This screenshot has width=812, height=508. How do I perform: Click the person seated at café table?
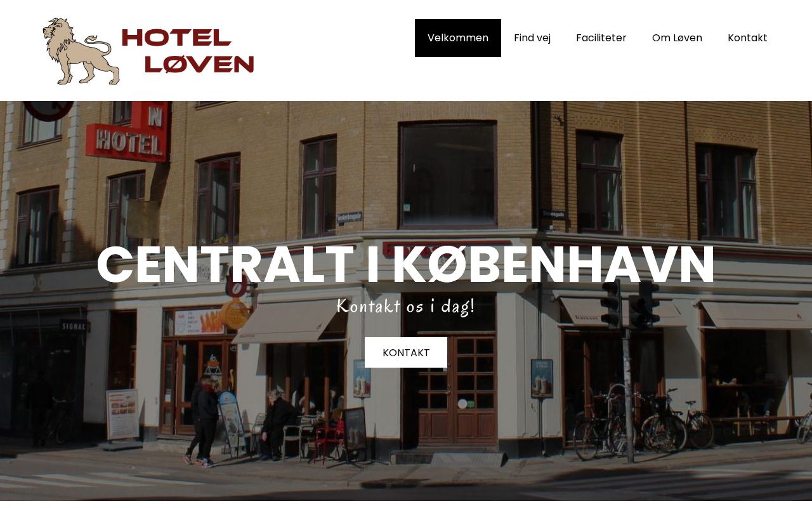[x=277, y=422]
